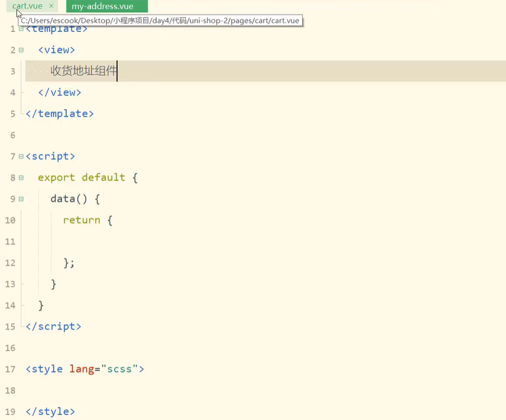The height and width of the screenshot is (420, 506).
Task: Click the "scss" attribute value
Action: (x=119, y=369)
